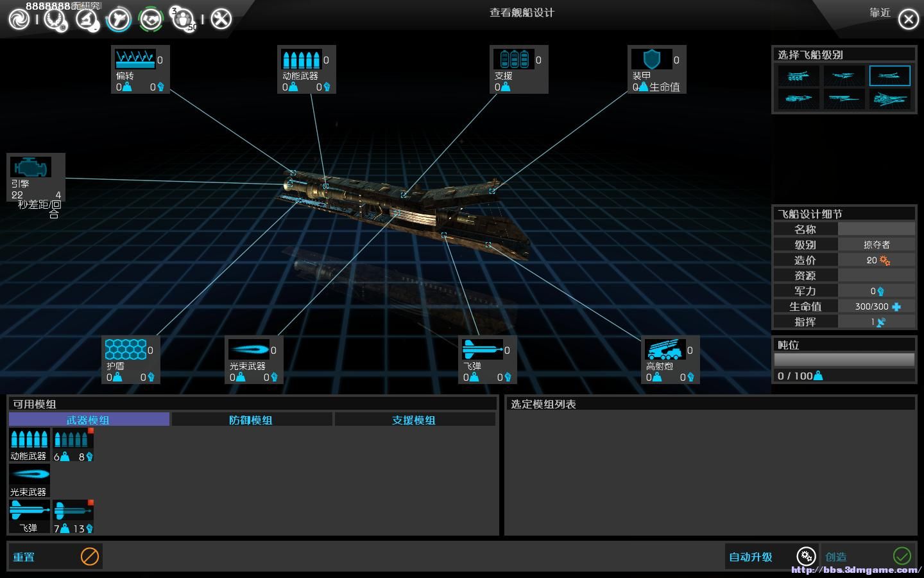Select the 护盾 hexagon shield slot icon

click(126, 349)
